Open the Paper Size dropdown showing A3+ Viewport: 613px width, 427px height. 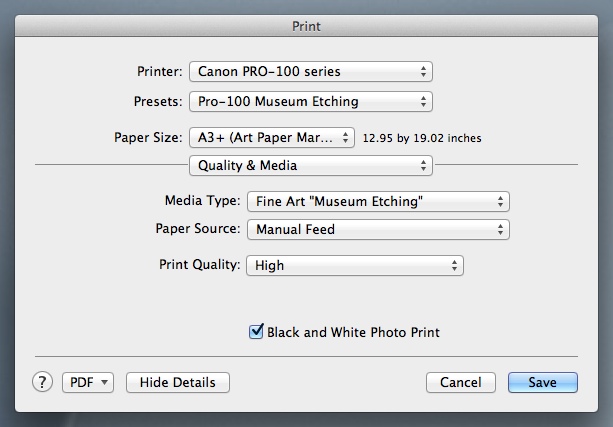tap(272, 137)
